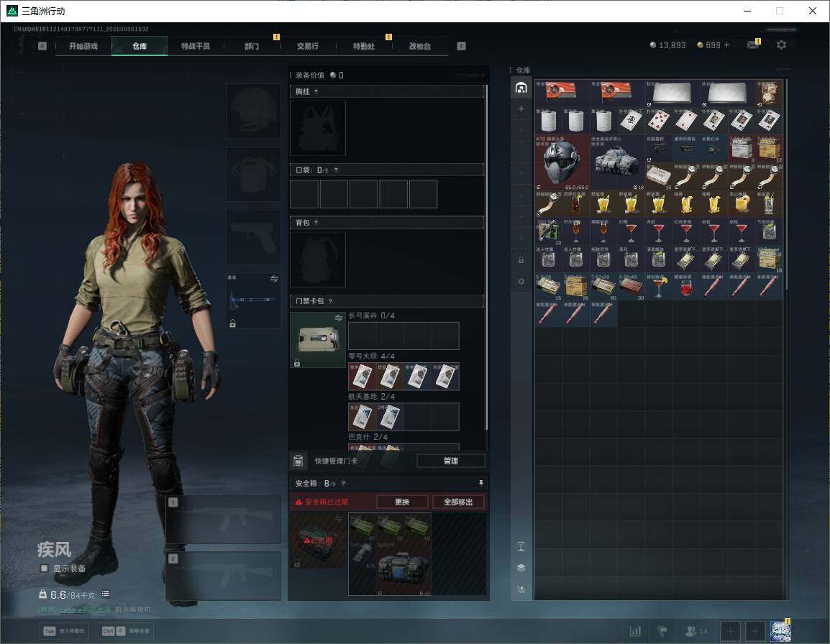Click the Ctrl F shortcut hint button
Viewport: 830px width, 644px height.
(125, 631)
